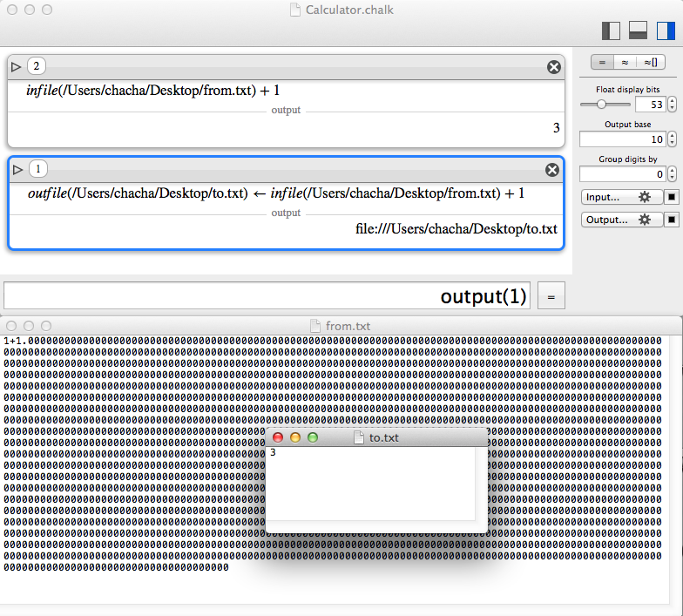
Task: Click the stop square next to Input
Action: click(671, 197)
